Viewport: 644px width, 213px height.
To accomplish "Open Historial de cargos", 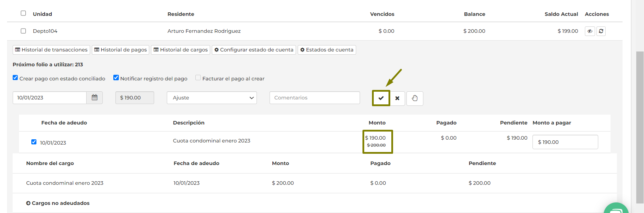I will tap(181, 50).
